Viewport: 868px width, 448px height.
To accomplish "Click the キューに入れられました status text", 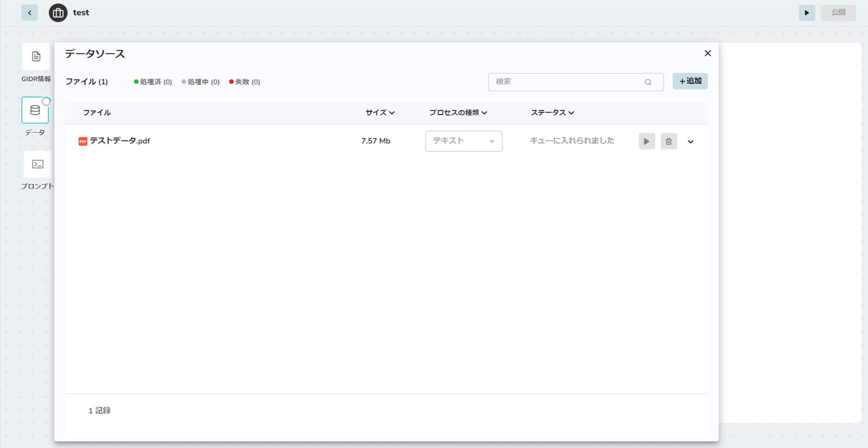I will pos(572,141).
